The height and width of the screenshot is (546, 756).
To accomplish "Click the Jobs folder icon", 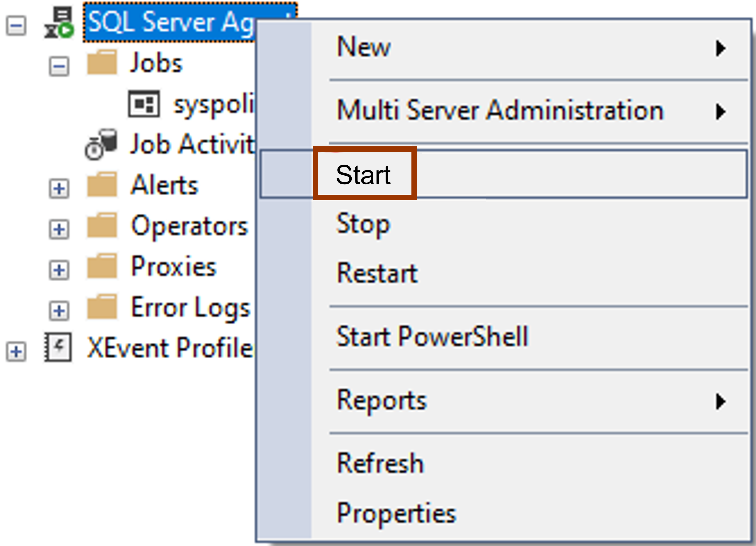I will [x=102, y=63].
